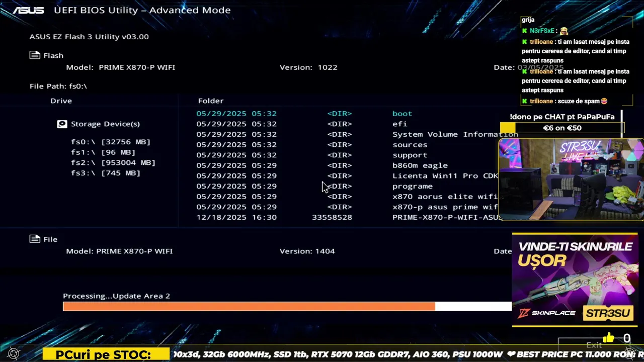Click the gear icon beside PCuri pe STOC
This screenshot has height=362, width=644.
point(14,354)
